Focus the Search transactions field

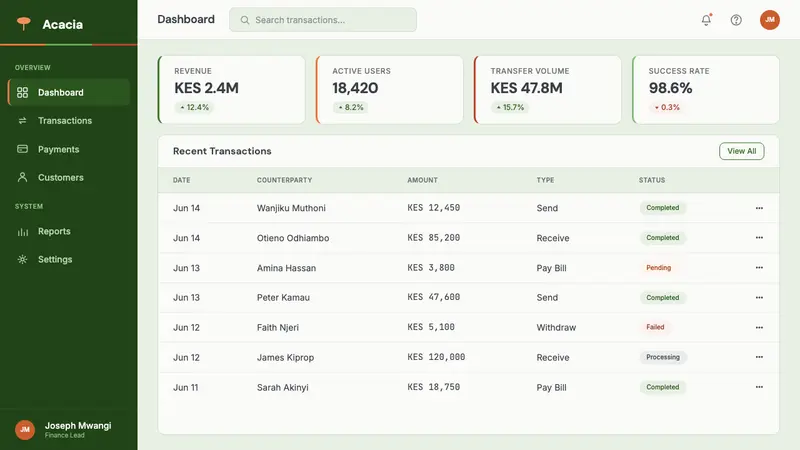click(323, 20)
